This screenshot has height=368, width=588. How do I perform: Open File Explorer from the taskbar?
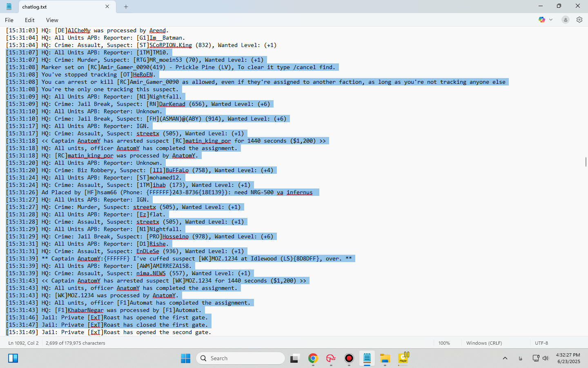point(385,358)
